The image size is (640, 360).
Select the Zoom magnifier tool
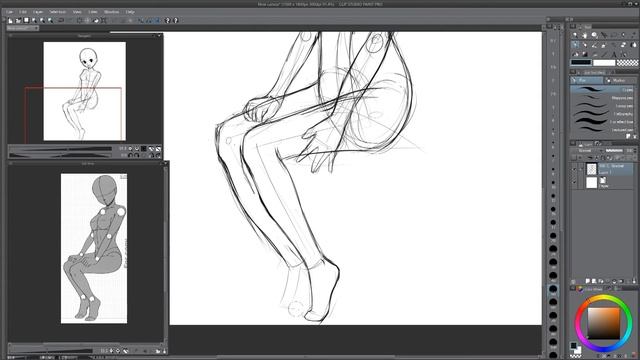(575, 36)
